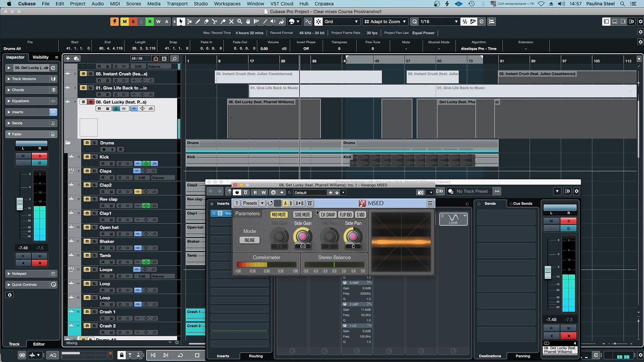Collapse the Drums folder track
Screen dimensions: 644x362
coord(68,143)
